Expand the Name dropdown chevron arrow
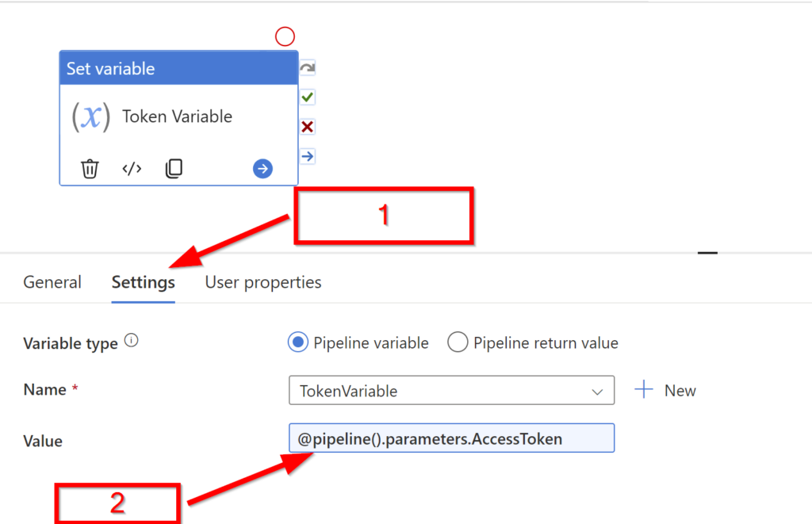Viewport: 812px width, 524px height. coord(597,392)
